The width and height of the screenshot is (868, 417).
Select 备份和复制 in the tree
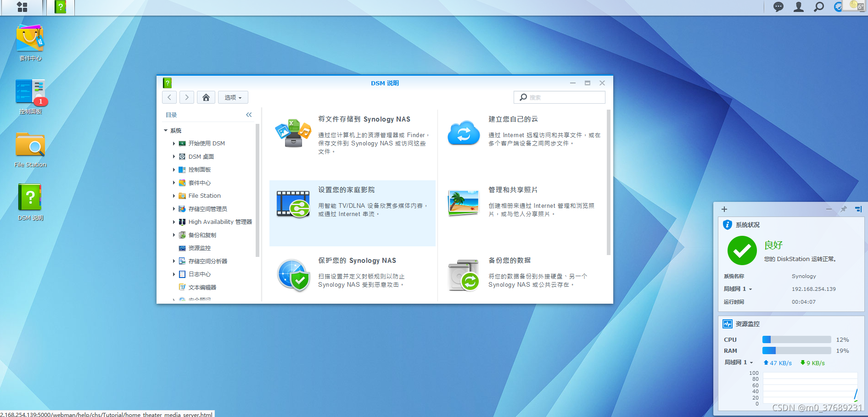pos(202,235)
